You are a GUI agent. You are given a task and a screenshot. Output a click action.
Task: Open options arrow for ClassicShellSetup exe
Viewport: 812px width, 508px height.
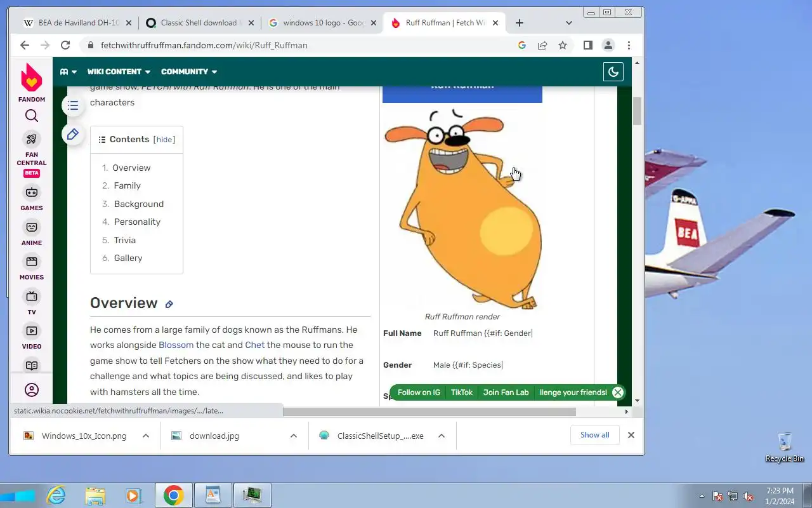click(442, 436)
